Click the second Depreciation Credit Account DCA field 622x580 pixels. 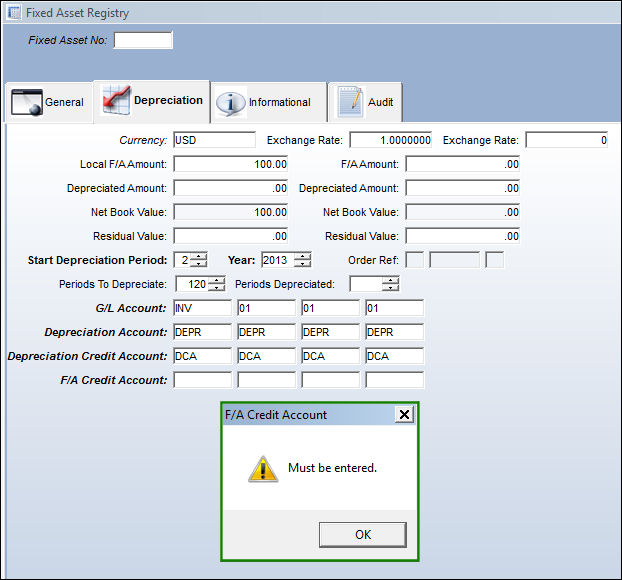click(267, 356)
